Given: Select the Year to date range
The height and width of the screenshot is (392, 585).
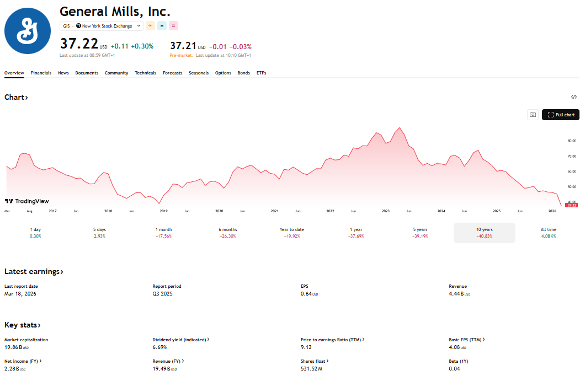Looking at the screenshot, I should click(292, 233).
